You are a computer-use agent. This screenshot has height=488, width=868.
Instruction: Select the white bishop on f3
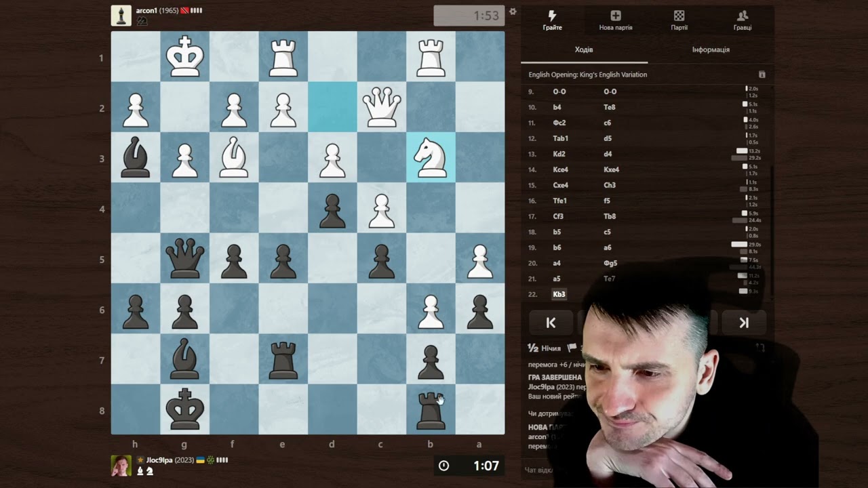(x=234, y=157)
